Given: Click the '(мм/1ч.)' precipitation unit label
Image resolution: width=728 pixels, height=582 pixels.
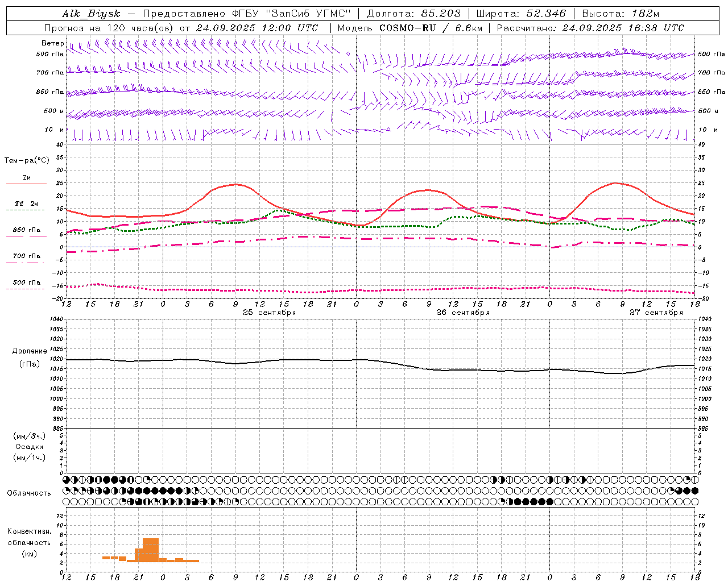Looking at the screenshot, I should (x=29, y=458).
